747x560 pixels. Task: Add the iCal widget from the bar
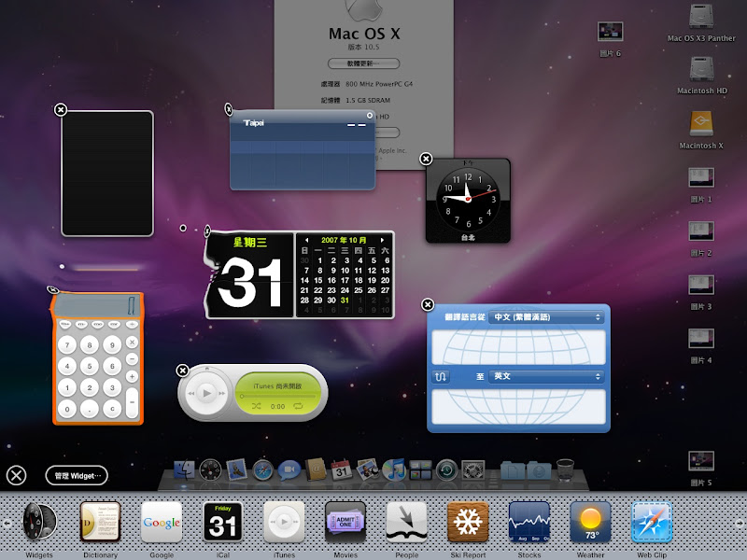pyautogui.click(x=222, y=522)
